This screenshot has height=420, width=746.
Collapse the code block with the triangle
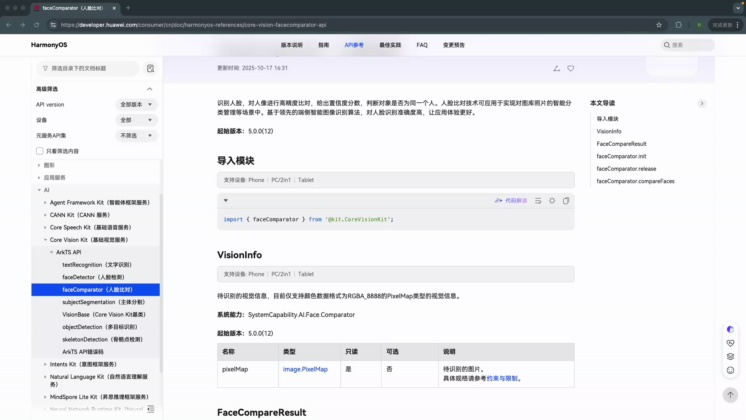click(225, 200)
